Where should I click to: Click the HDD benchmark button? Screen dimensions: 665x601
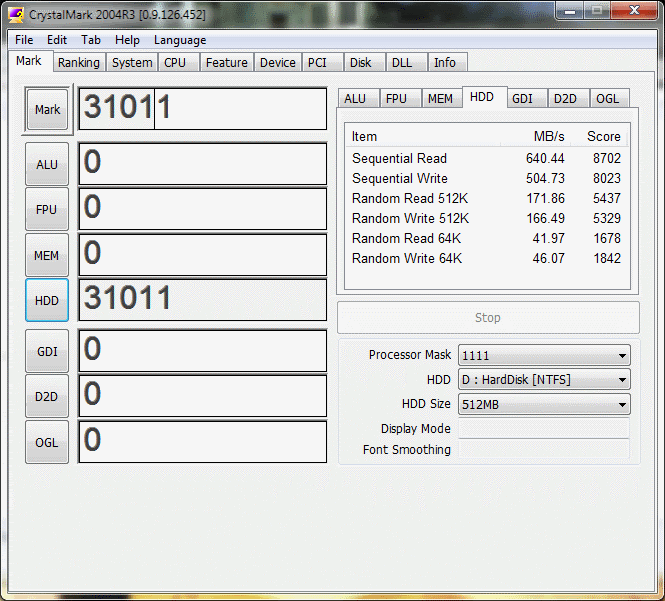(47, 300)
